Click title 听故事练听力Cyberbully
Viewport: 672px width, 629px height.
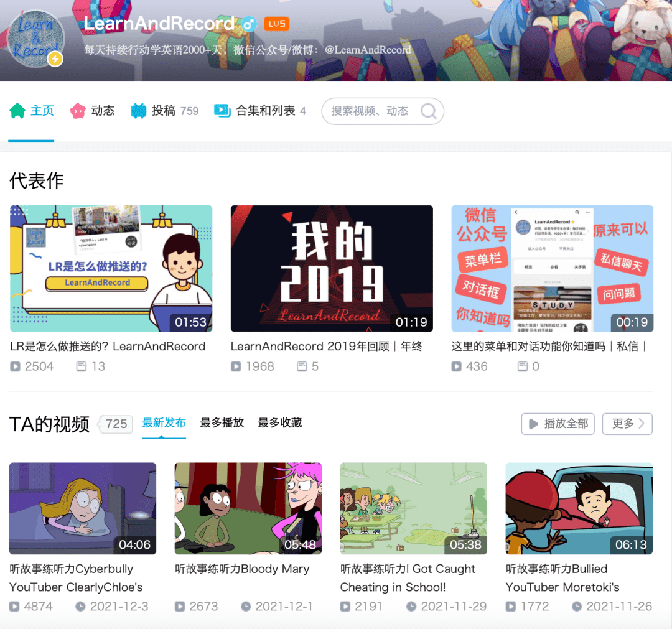pyautogui.click(x=77, y=578)
